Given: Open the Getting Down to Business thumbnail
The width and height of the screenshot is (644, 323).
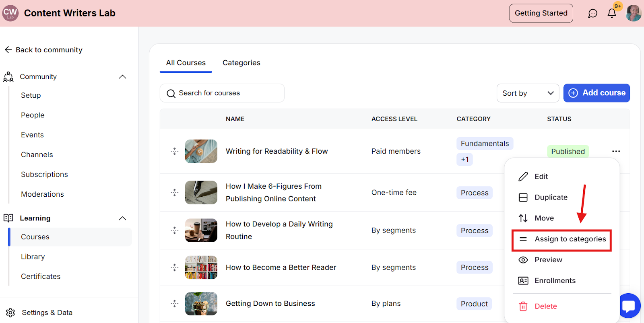Looking at the screenshot, I should click(201, 304).
